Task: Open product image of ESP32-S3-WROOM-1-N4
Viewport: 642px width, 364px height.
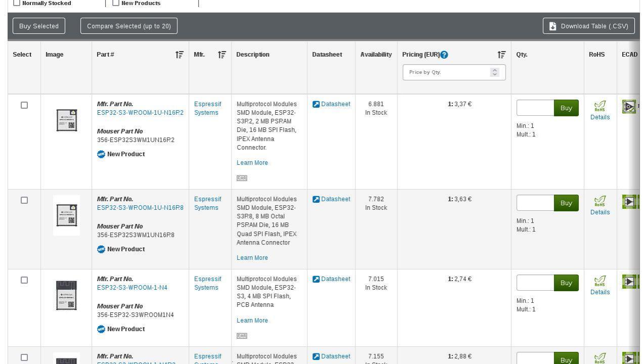Action: [66, 295]
